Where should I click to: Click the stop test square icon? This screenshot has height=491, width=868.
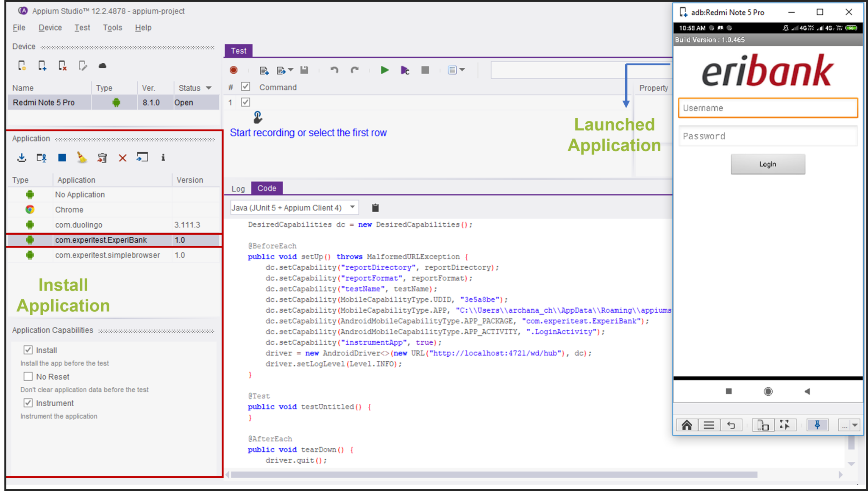(x=425, y=70)
